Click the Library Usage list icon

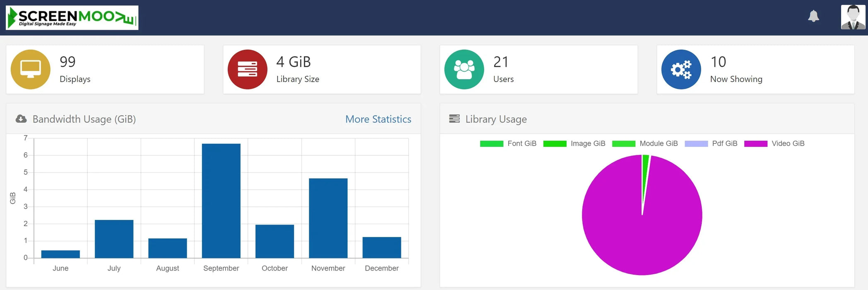454,119
